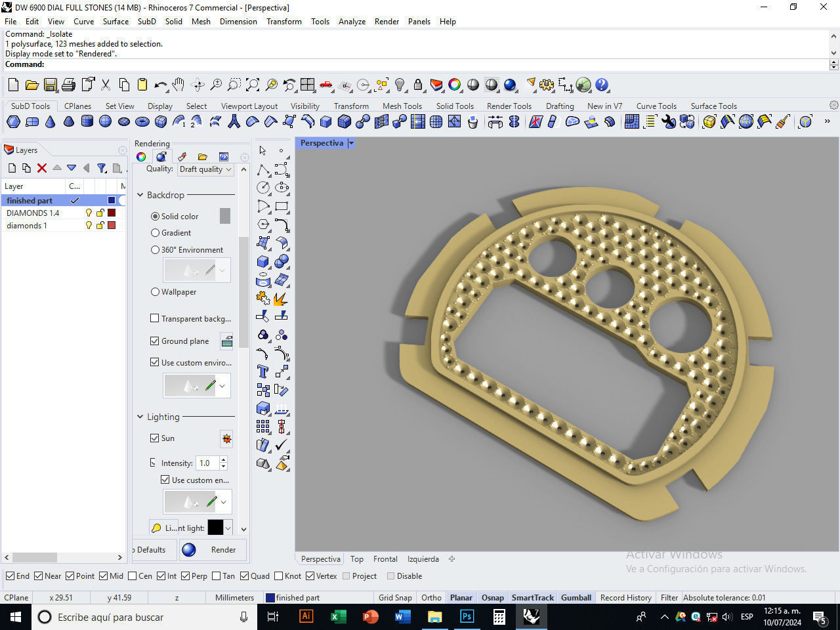Select the Gradient backdrop option
This screenshot has width=840, height=630.
pyautogui.click(x=155, y=232)
